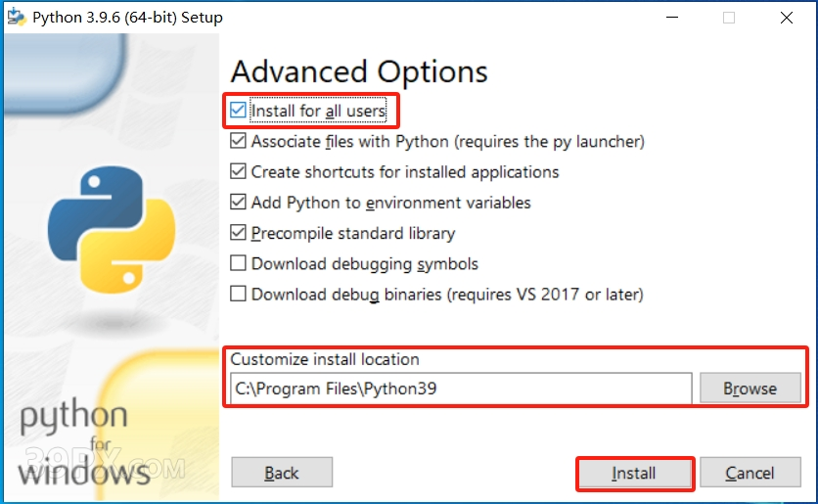
Task: Toggle Associate files with Python checkbox
Action: click(x=238, y=141)
